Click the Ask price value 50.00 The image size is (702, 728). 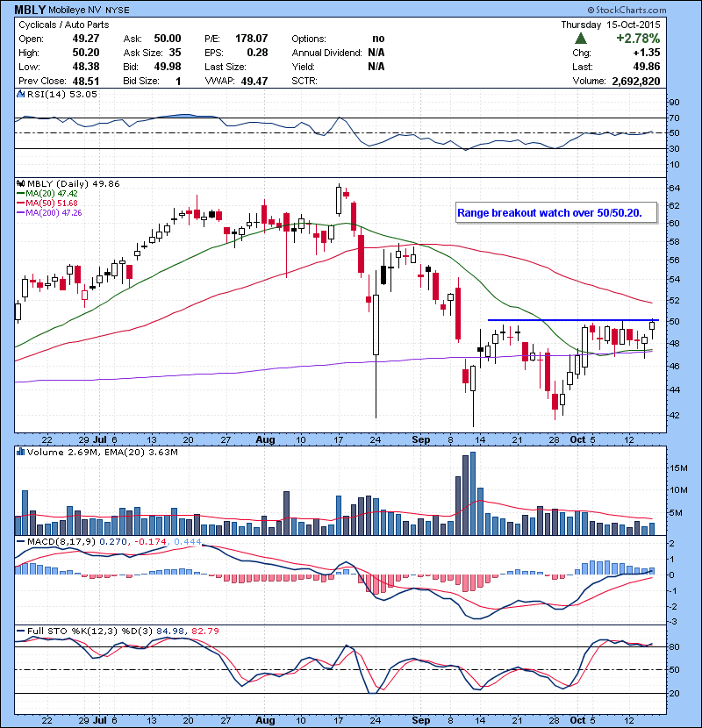(x=168, y=39)
